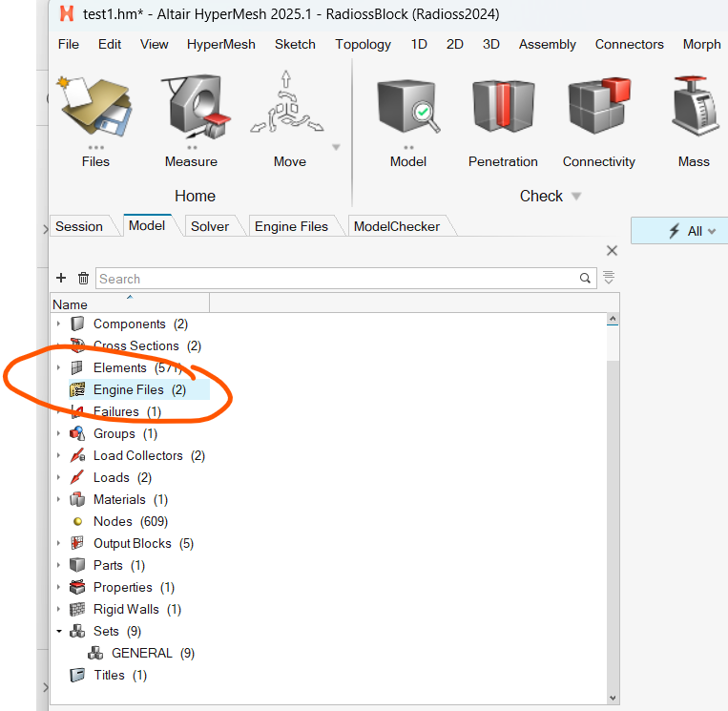Run the Model check tool

point(407,107)
